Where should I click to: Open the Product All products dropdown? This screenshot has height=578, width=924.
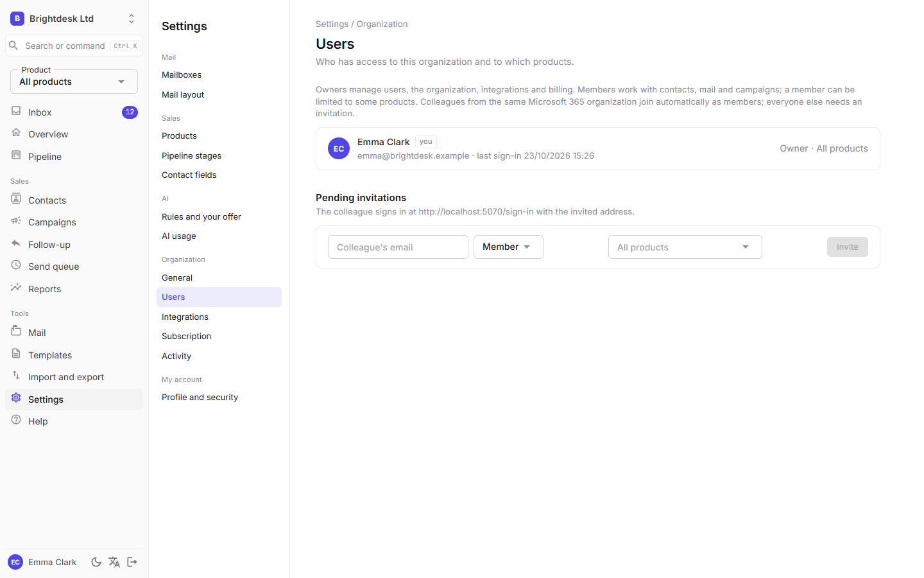tap(74, 82)
